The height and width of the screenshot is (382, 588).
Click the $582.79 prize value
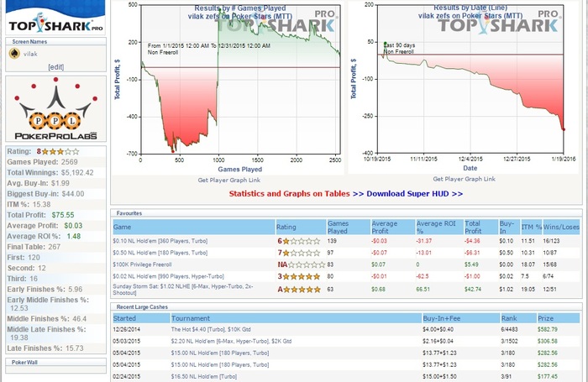pyautogui.click(x=548, y=329)
